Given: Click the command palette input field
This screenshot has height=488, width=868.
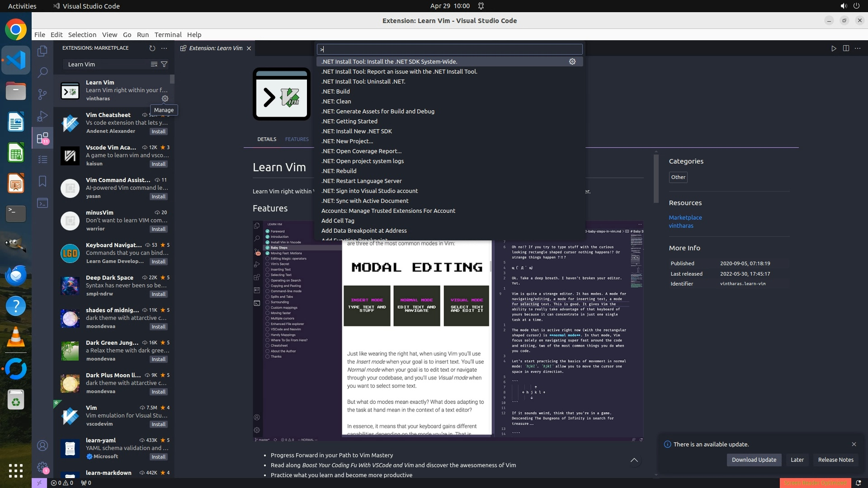Looking at the screenshot, I should (449, 49).
